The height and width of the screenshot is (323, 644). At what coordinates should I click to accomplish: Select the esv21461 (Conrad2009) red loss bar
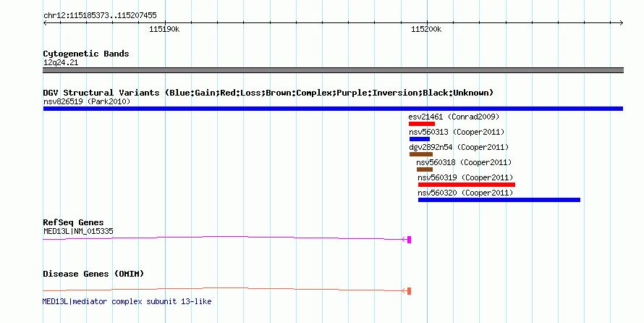coord(422,124)
